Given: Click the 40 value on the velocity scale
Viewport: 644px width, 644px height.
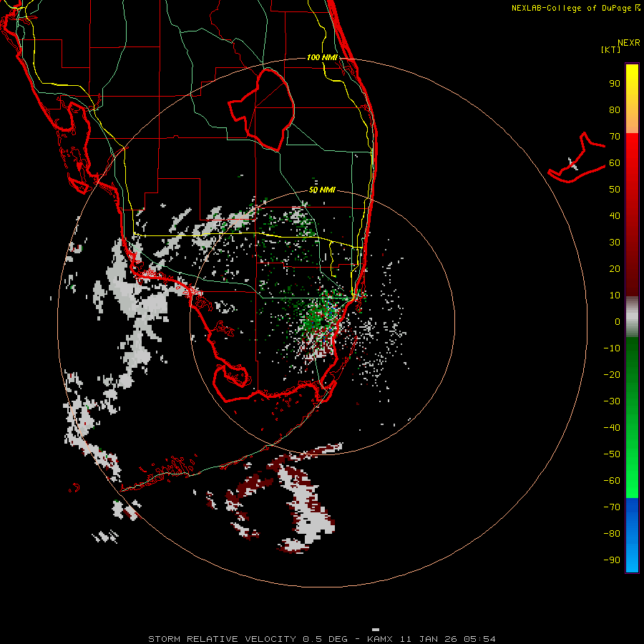Looking at the screenshot, I should 615,216.
